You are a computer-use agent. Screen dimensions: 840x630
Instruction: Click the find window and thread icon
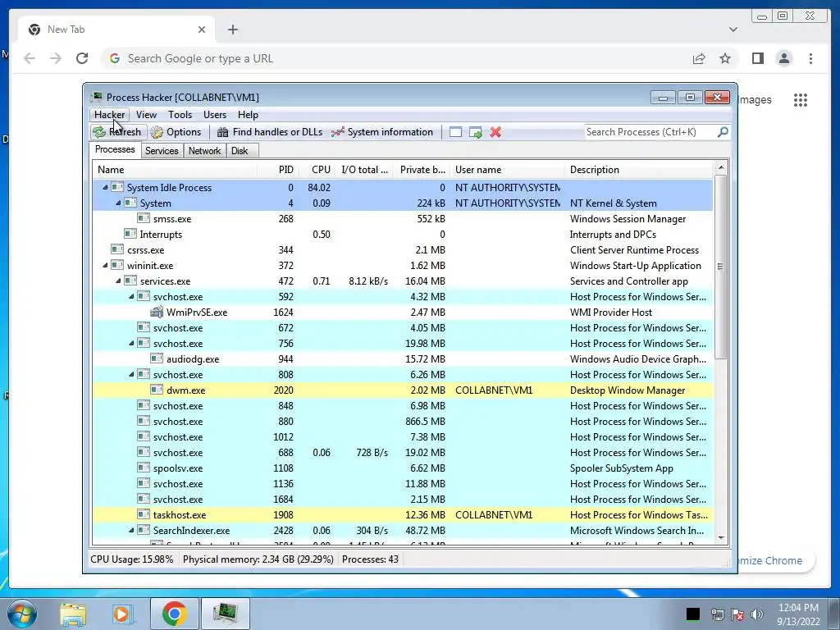click(x=476, y=132)
